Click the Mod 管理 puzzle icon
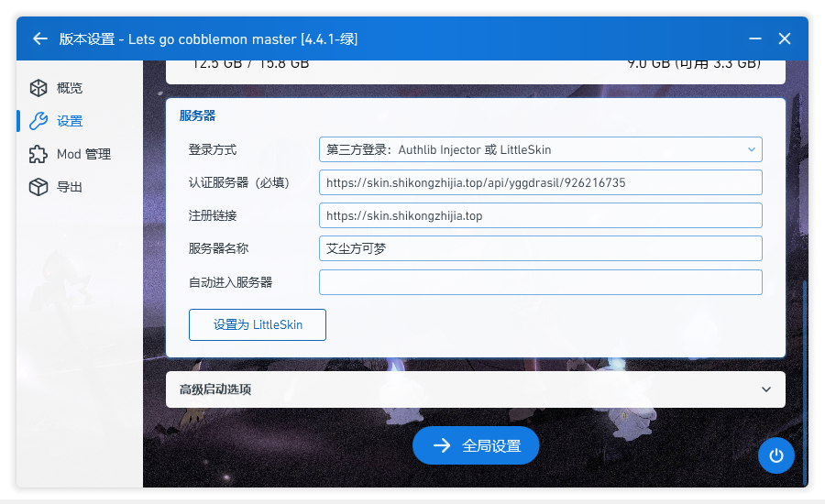825x504 pixels. click(38, 154)
